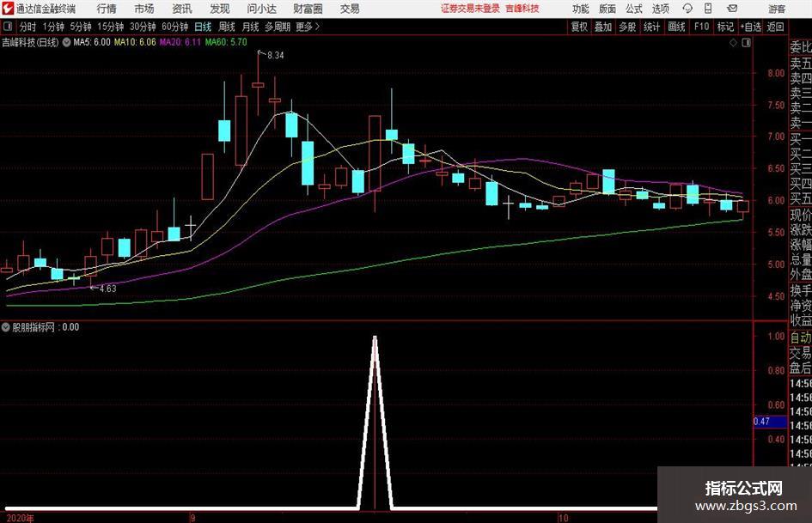Click the MA5: 6.00 indicator label
The height and width of the screenshot is (523, 812).
(92, 42)
